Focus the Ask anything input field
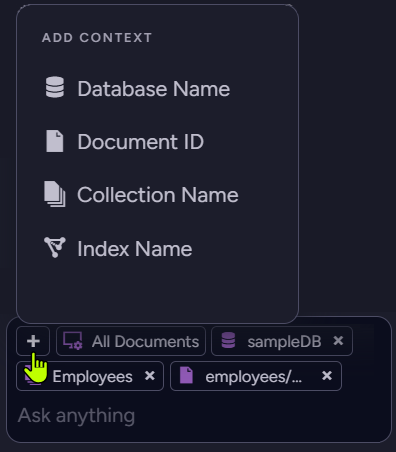396x452 pixels. click(199, 416)
